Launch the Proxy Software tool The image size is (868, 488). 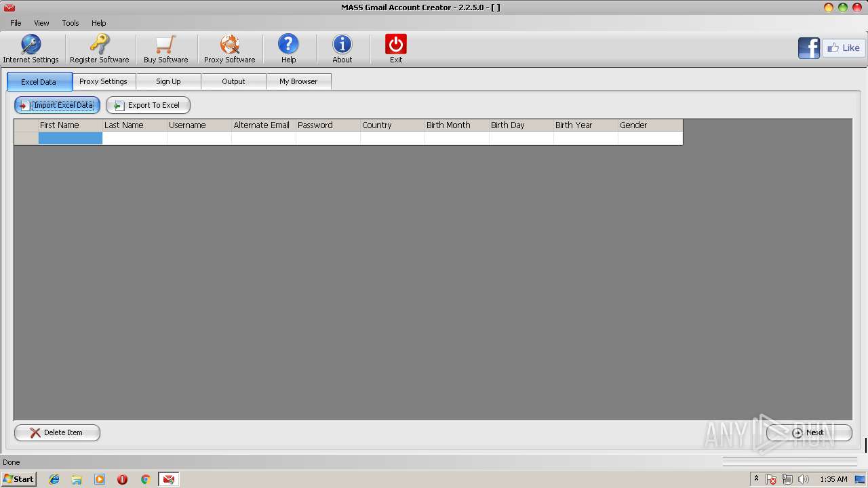pos(229,49)
